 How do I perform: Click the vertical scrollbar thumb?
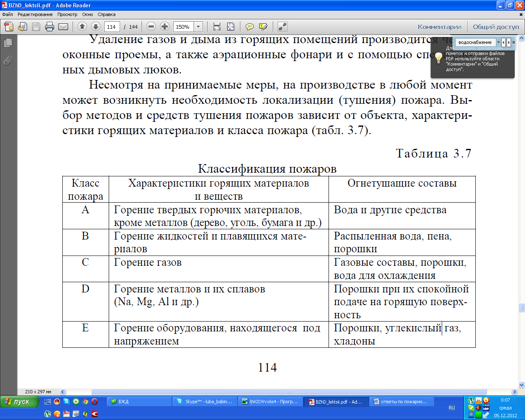(x=522, y=308)
